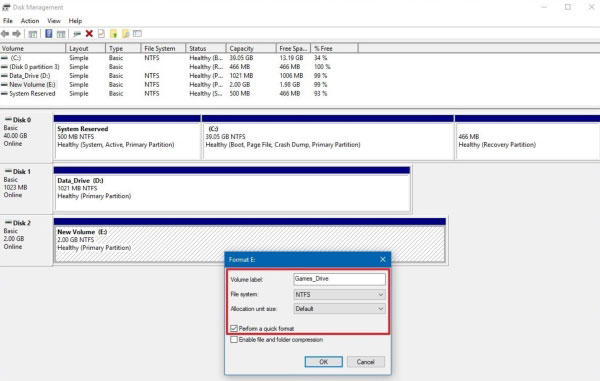Open the File menu
This screenshot has width=600, height=381.
(8, 21)
